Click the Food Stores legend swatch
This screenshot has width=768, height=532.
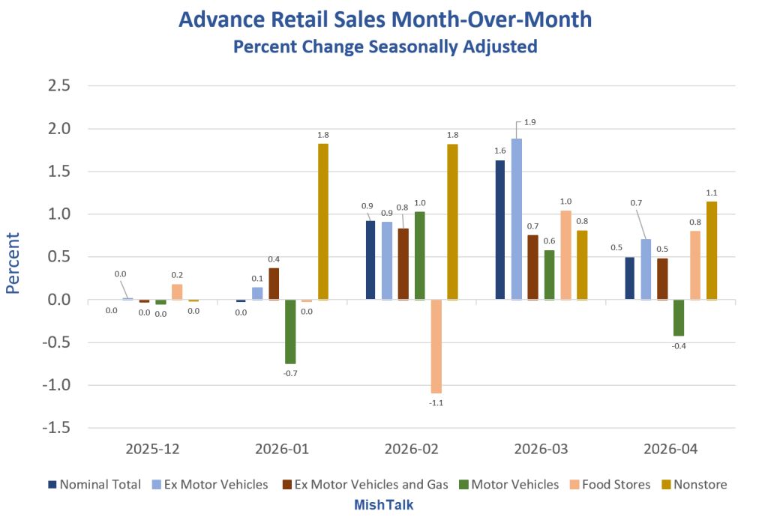click(x=574, y=485)
